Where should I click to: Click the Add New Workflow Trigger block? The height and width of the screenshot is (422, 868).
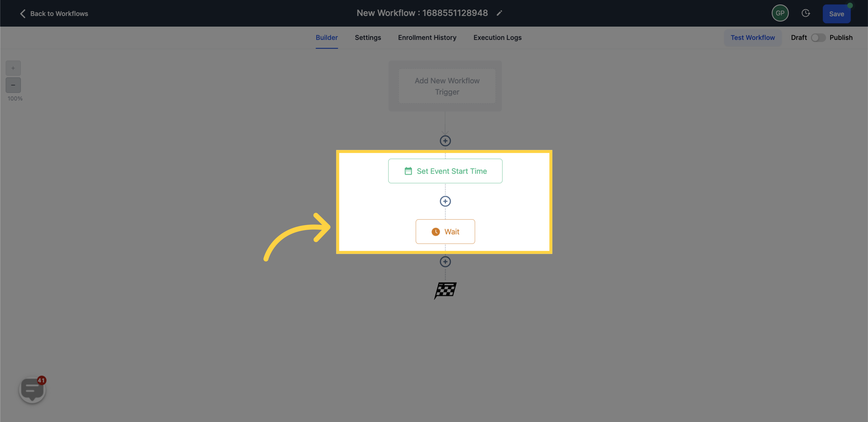point(447,86)
